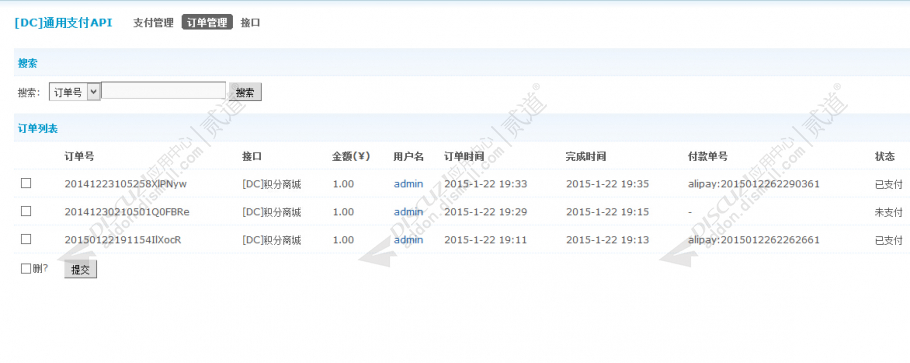Click order time 2015-1-22 19:29
The height and width of the screenshot is (363, 910).
click(x=486, y=212)
